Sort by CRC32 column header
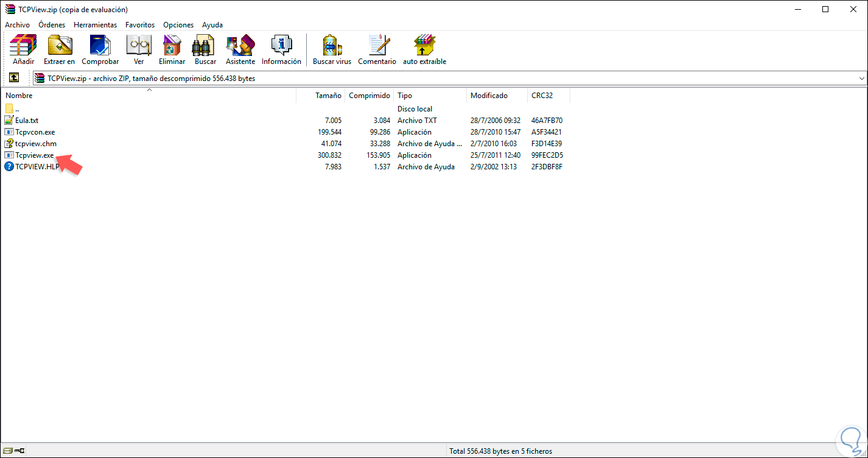868x458 pixels. 549,96
